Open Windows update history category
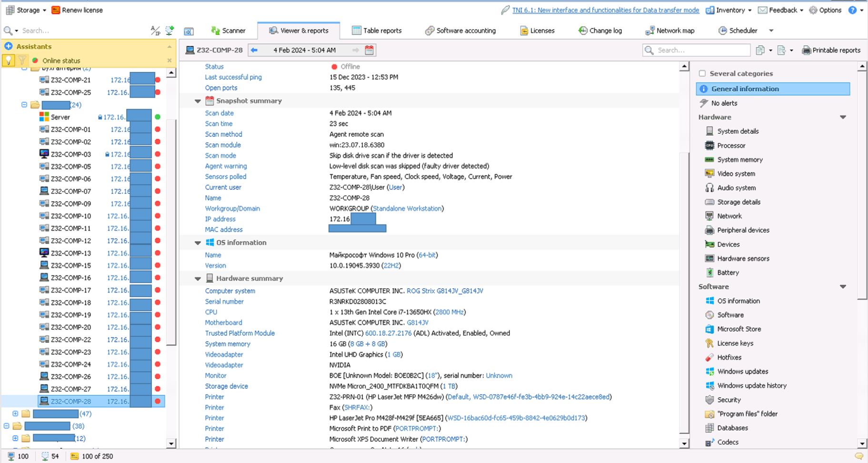The width and height of the screenshot is (868, 463). point(746,386)
